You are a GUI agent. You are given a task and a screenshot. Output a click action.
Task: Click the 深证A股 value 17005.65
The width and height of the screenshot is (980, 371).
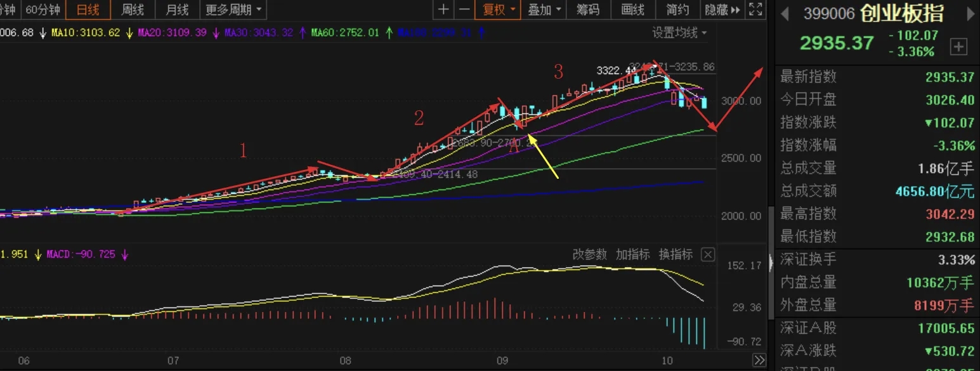[946, 328]
